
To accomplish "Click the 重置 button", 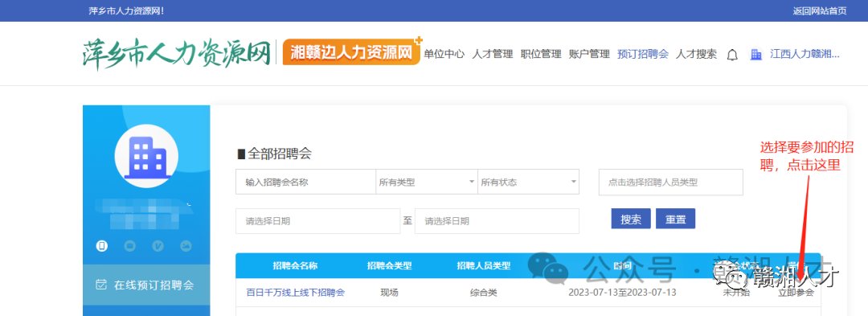I will (x=675, y=219).
